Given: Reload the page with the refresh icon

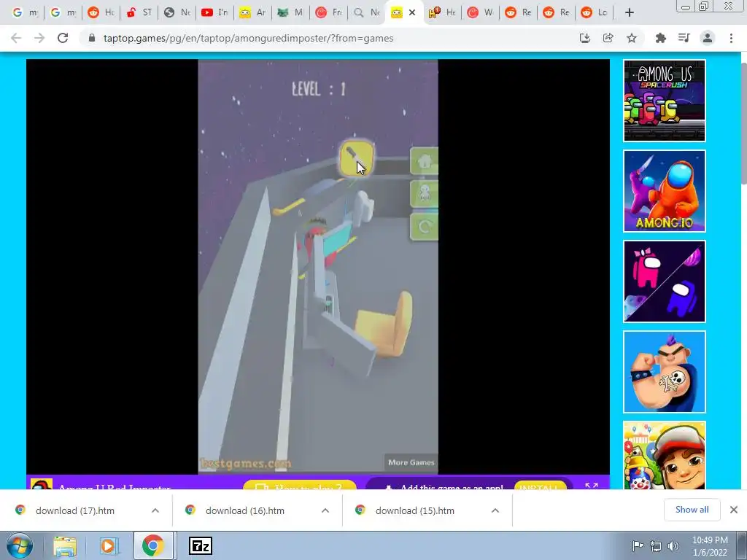Looking at the screenshot, I should 63,38.
